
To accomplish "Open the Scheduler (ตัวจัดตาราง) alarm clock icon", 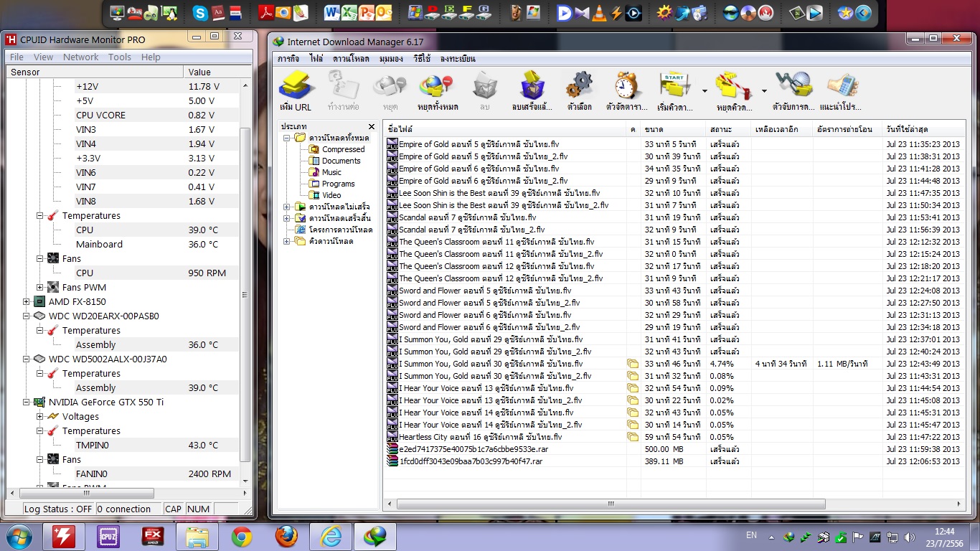I will coord(627,91).
